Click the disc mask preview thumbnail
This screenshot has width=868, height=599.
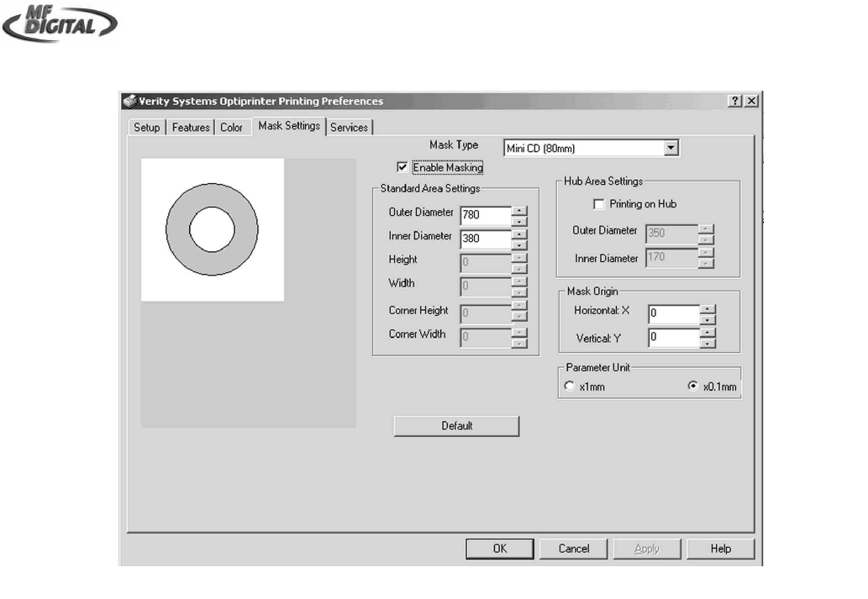pyautogui.click(x=212, y=229)
